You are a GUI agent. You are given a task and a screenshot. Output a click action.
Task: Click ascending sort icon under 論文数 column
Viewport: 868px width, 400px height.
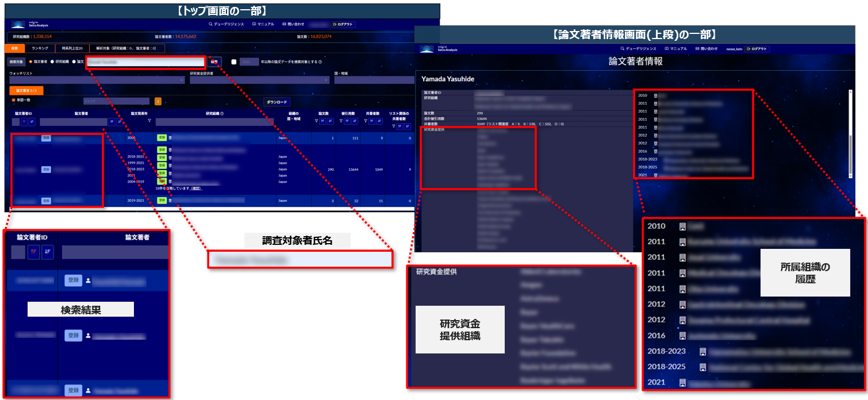324,121
